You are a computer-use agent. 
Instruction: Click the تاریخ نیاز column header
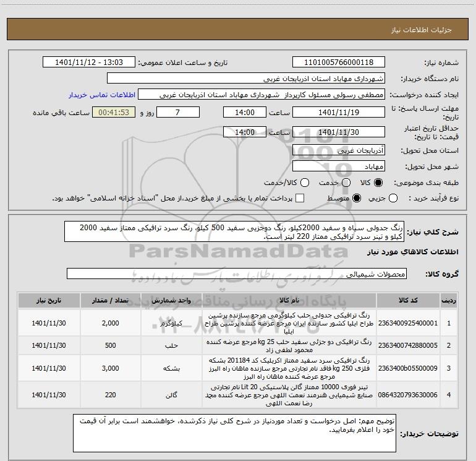pos(49,300)
